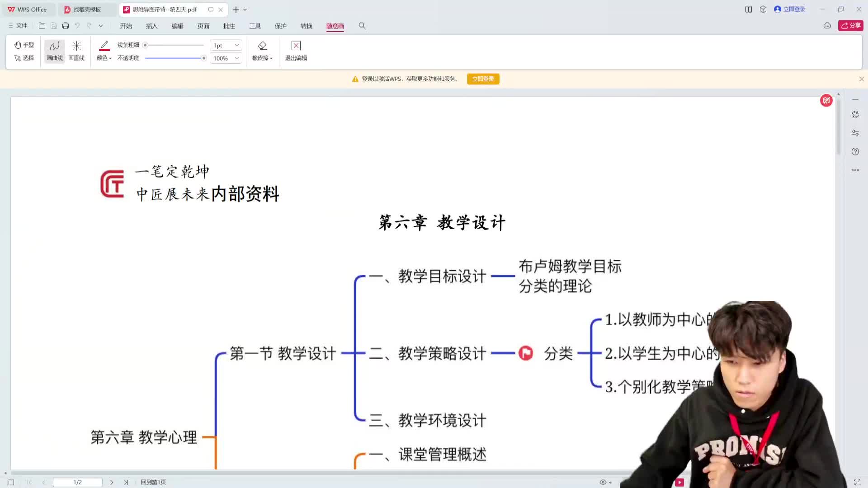Screen dimensions: 868x488
Task: Toggle the eye reading-view icon in status bar
Action: [x=603, y=482]
